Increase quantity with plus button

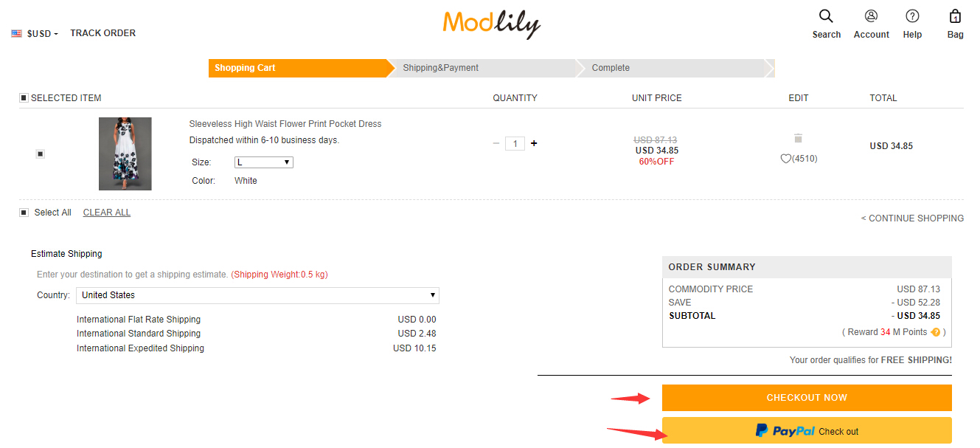pos(534,144)
